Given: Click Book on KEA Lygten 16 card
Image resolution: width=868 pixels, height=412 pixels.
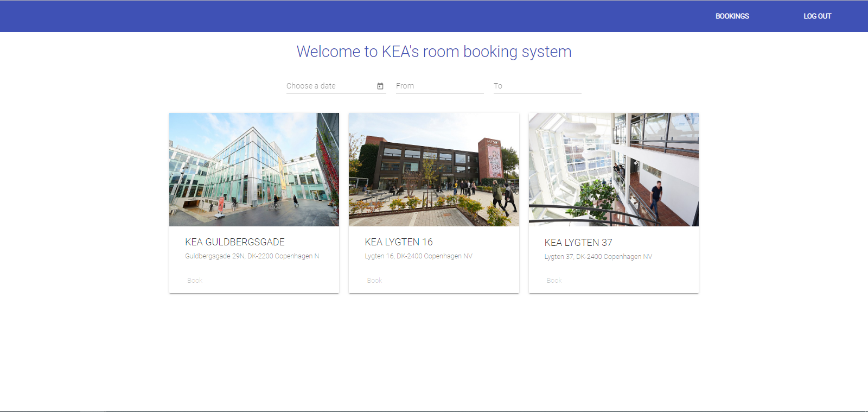Looking at the screenshot, I should pos(374,281).
